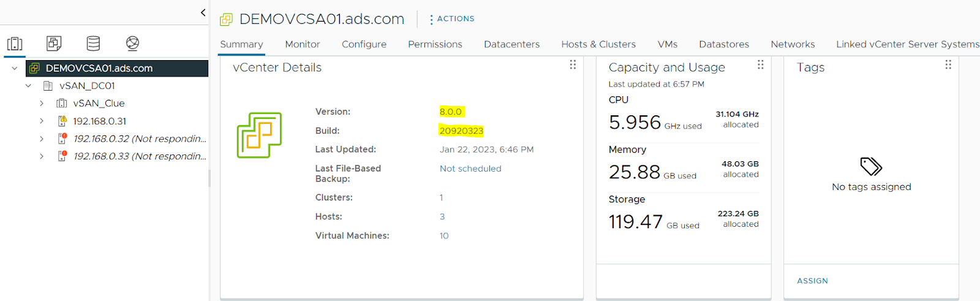Open Capacity and Usage card drag handle
Viewport: 980px width, 301px height.
760,64
